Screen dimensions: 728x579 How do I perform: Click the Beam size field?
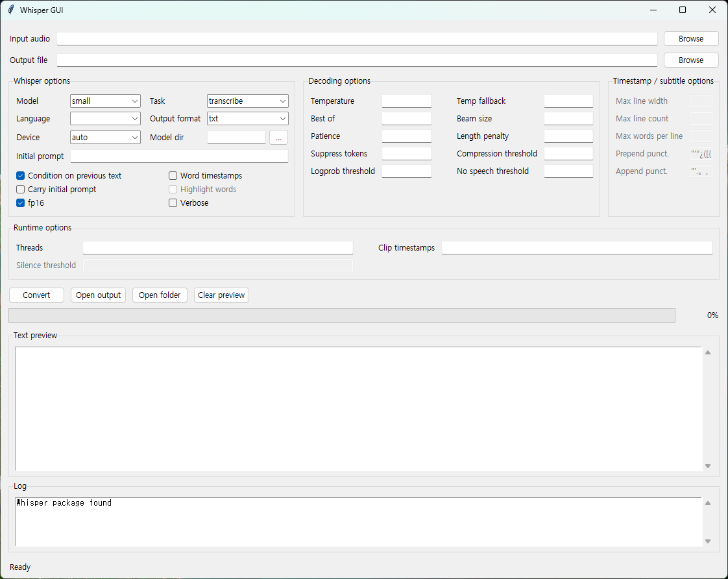click(x=568, y=118)
